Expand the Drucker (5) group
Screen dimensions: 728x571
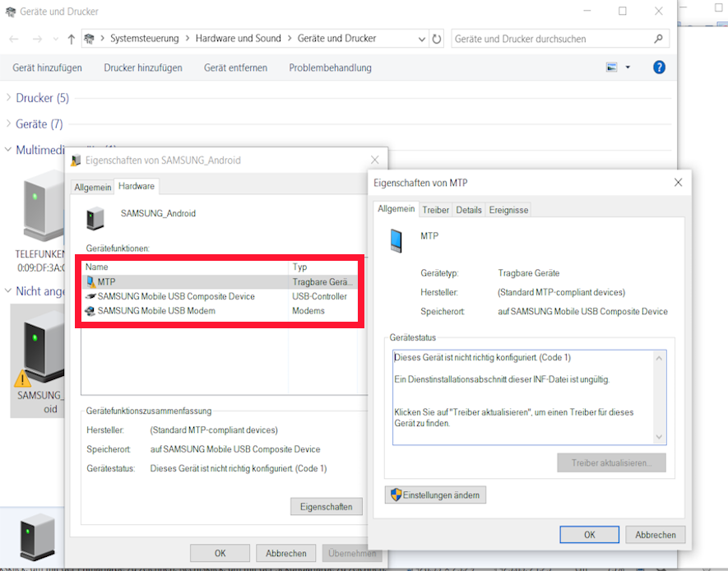tap(8, 98)
